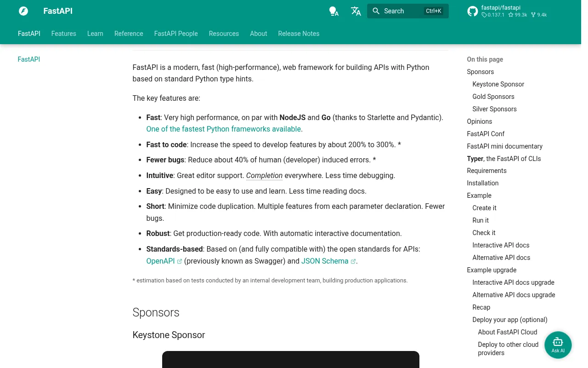
Task: Go to Alternative API docs upgrade section
Action: coord(514,295)
